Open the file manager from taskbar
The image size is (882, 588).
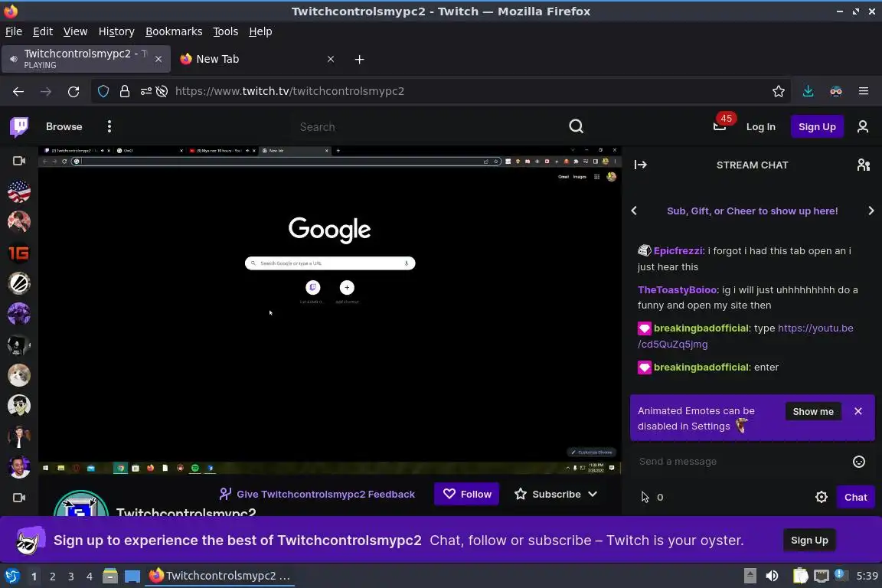pyautogui.click(x=110, y=576)
